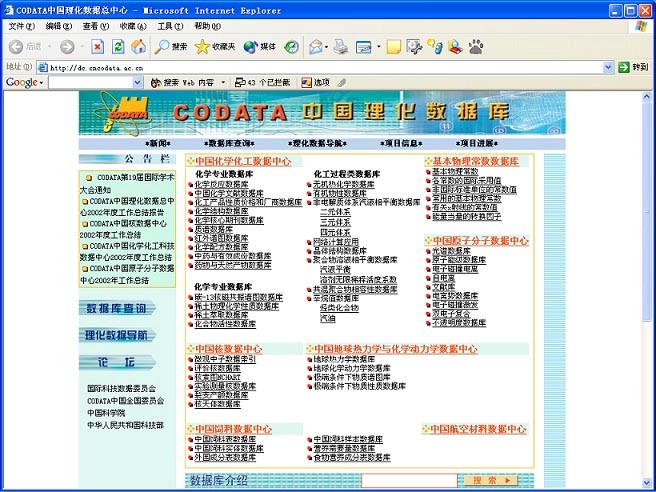656x492 pixels.
Task: Click the orange 搜索 button at page bottom
Action: (x=491, y=480)
